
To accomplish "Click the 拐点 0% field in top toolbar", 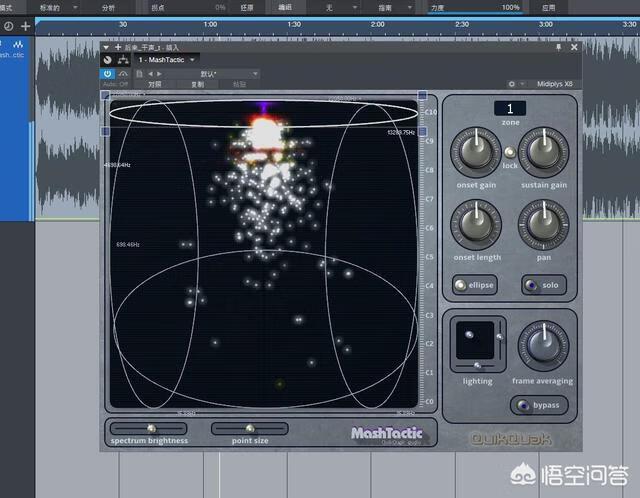I will pos(188,7).
